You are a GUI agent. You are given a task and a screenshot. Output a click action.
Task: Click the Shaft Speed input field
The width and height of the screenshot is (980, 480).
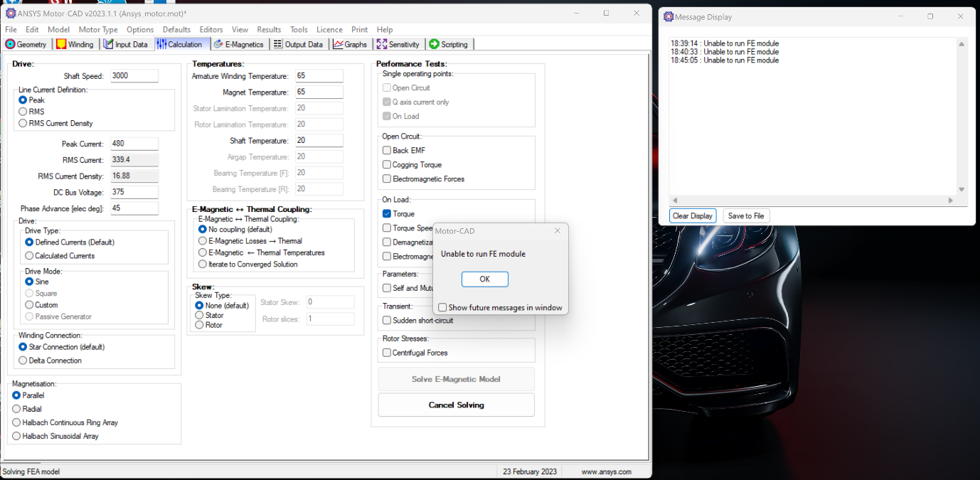point(134,75)
